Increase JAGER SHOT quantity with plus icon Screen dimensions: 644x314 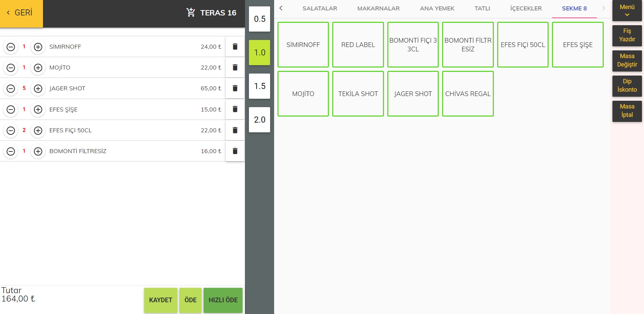pos(38,89)
